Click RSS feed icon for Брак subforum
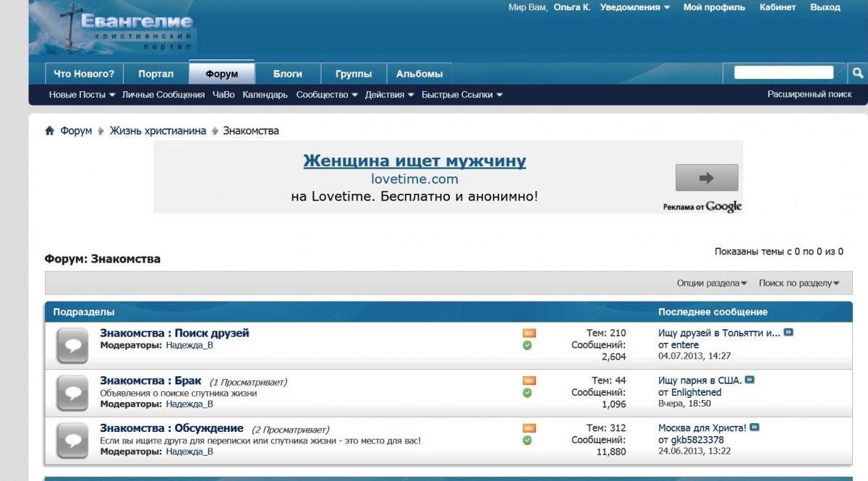Image resolution: width=868 pixels, height=481 pixels. (x=529, y=380)
